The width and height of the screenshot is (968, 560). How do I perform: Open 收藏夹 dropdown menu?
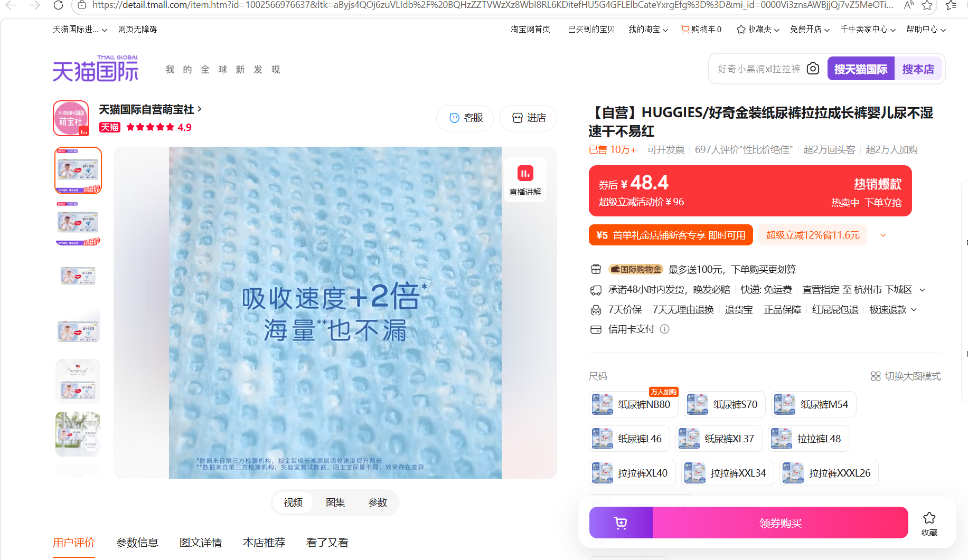tap(758, 30)
